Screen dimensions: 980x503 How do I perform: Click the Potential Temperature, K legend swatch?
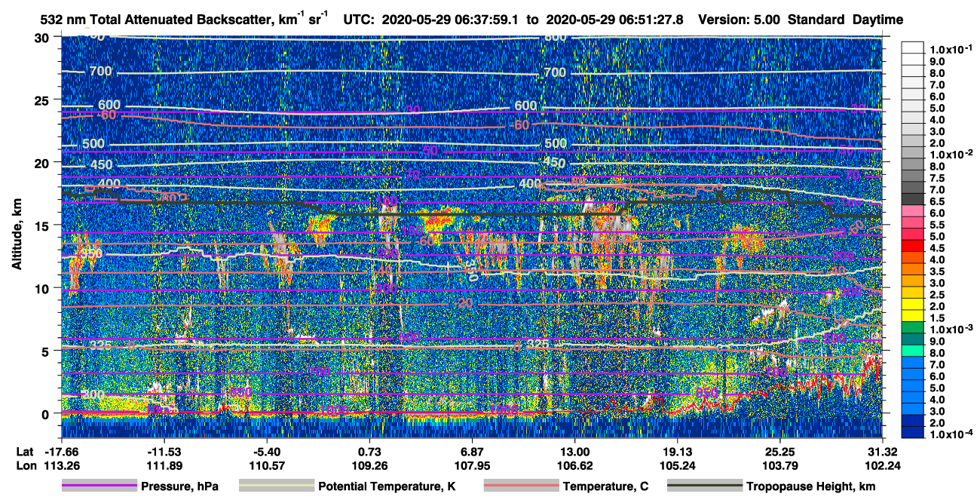(x=276, y=486)
